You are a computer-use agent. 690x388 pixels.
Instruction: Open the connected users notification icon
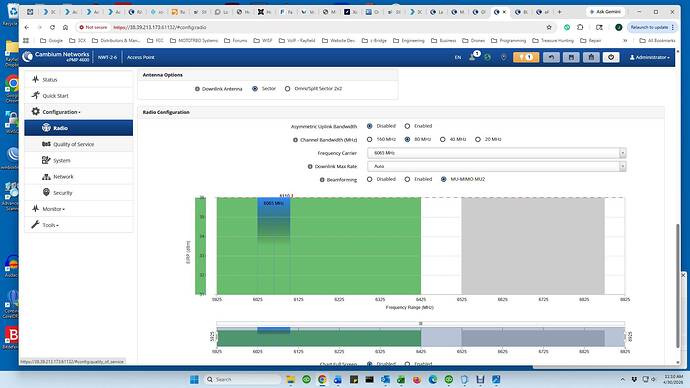(473, 57)
